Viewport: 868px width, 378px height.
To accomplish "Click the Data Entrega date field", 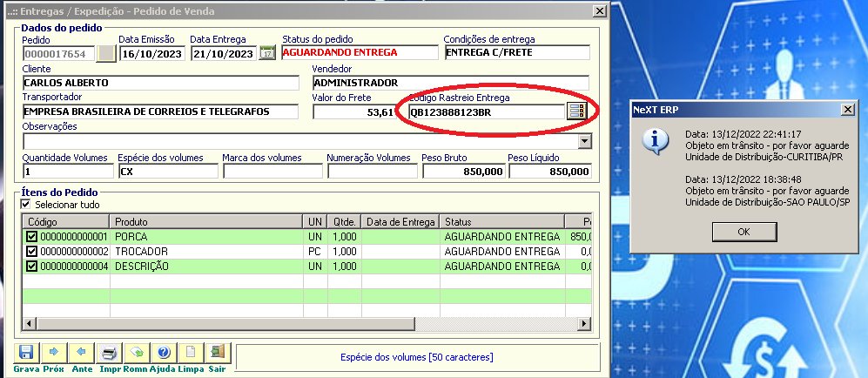I will click(x=225, y=54).
